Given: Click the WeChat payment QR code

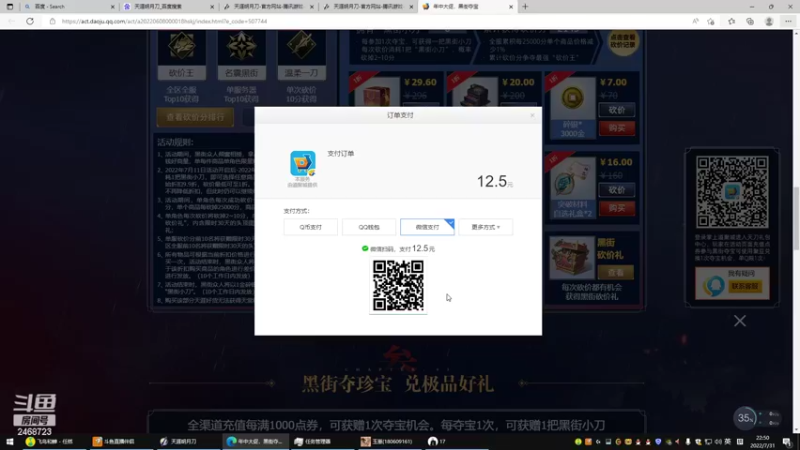Looking at the screenshot, I should pyautogui.click(x=398, y=286).
